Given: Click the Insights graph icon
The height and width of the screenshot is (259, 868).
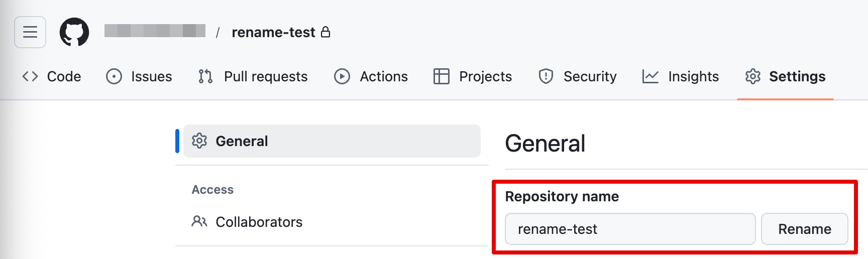Looking at the screenshot, I should (650, 76).
